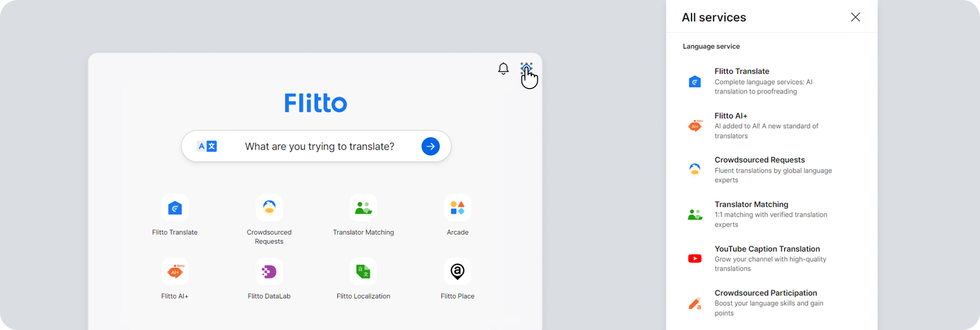
Task: Click the 'Language service' section heading
Action: [x=711, y=46]
